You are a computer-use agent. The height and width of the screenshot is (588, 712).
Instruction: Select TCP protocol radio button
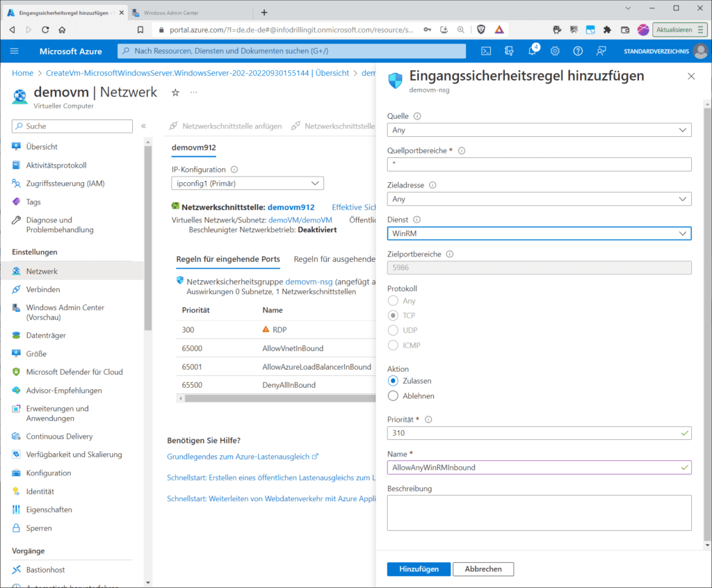[394, 315]
